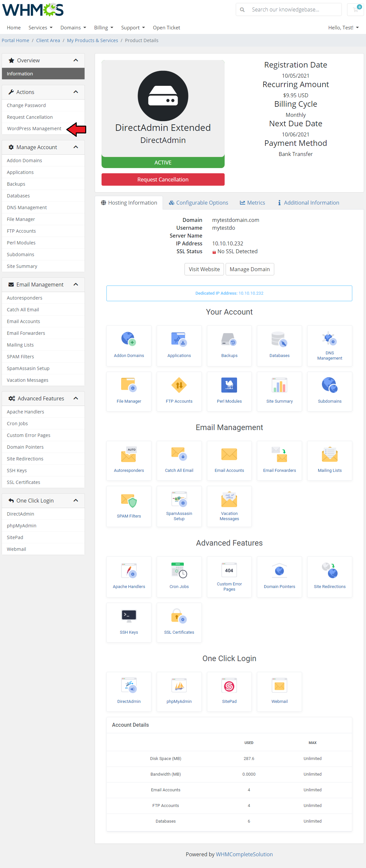Viewport: 366px width, 868px height.
Task: Open the Perl Modules camel icon tile
Action: [x=229, y=392]
